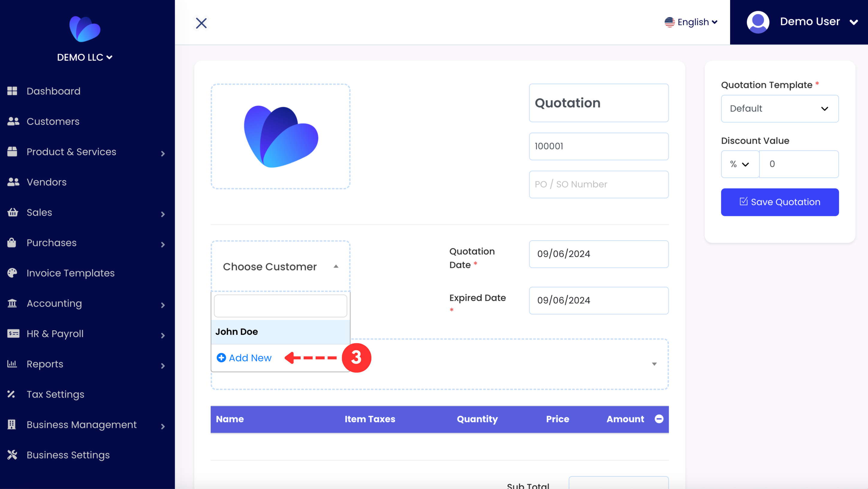This screenshot has height=489, width=868.
Task: Open Tax Settings menu item
Action: (55, 394)
